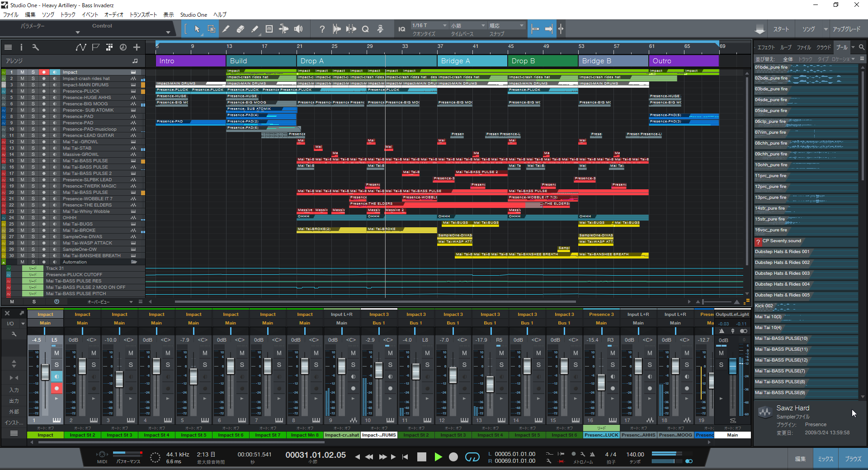Image resolution: width=868 pixels, height=470 pixels.
Task: Adjust Impact channel one volume fader
Action: (x=45, y=372)
